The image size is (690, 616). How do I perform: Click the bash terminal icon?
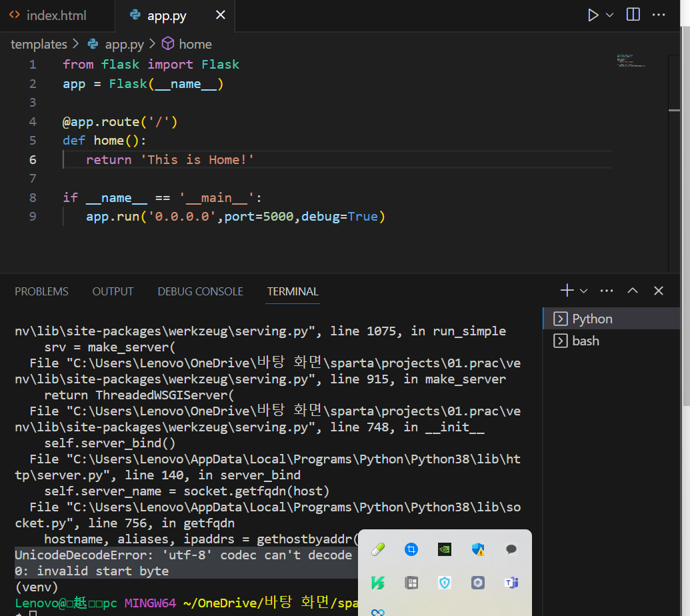(x=560, y=341)
